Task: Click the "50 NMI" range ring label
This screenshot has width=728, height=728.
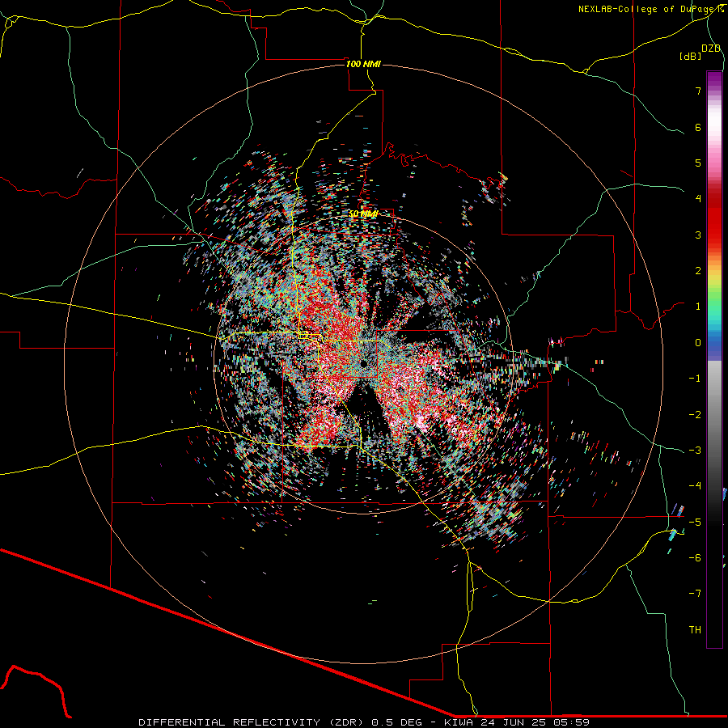Action: click(x=363, y=214)
